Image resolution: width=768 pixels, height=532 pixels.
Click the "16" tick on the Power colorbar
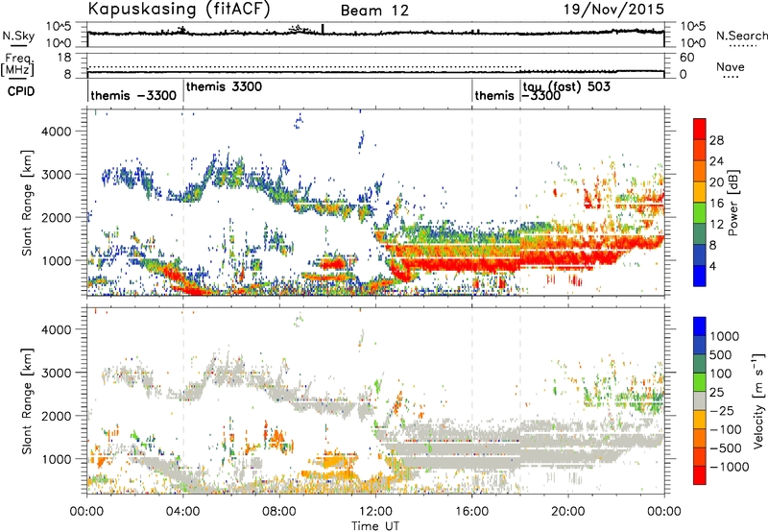pyautogui.click(x=716, y=204)
